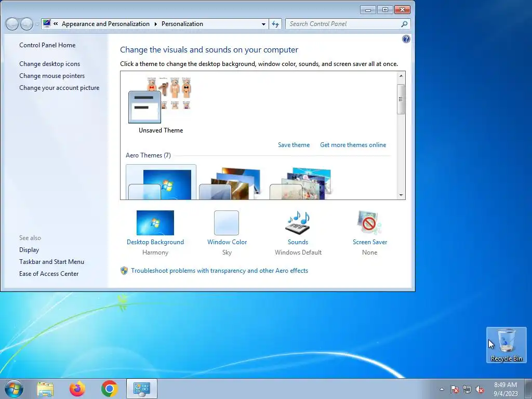Expand the arrow after Appearance and Personalization
Image resolution: width=532 pixels, height=399 pixels.
coord(155,24)
